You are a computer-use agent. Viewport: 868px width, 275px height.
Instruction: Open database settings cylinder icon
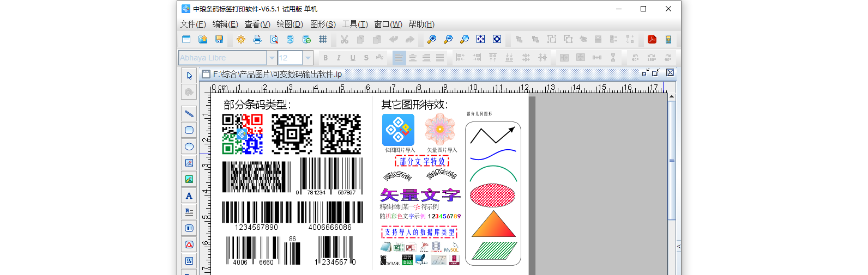(x=290, y=39)
